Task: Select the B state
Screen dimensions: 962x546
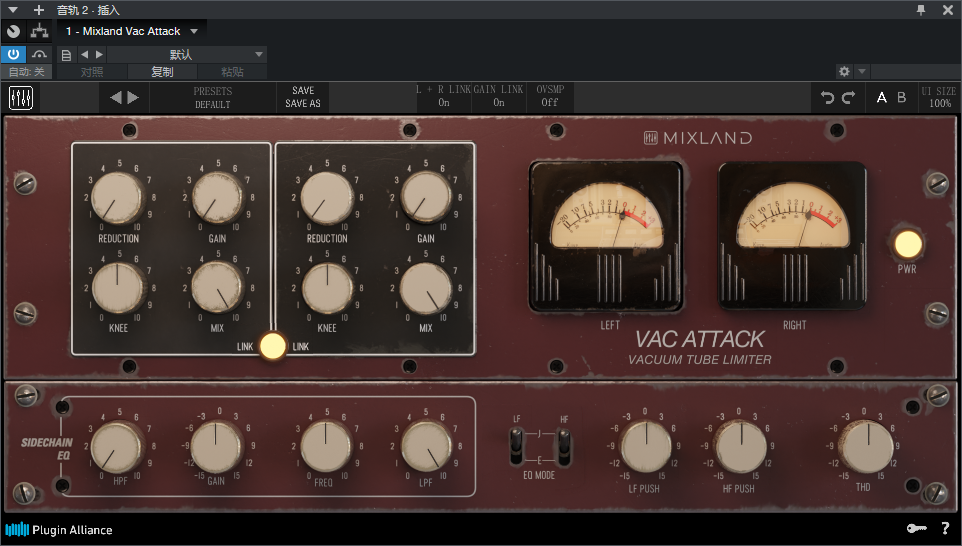Action: point(901,97)
